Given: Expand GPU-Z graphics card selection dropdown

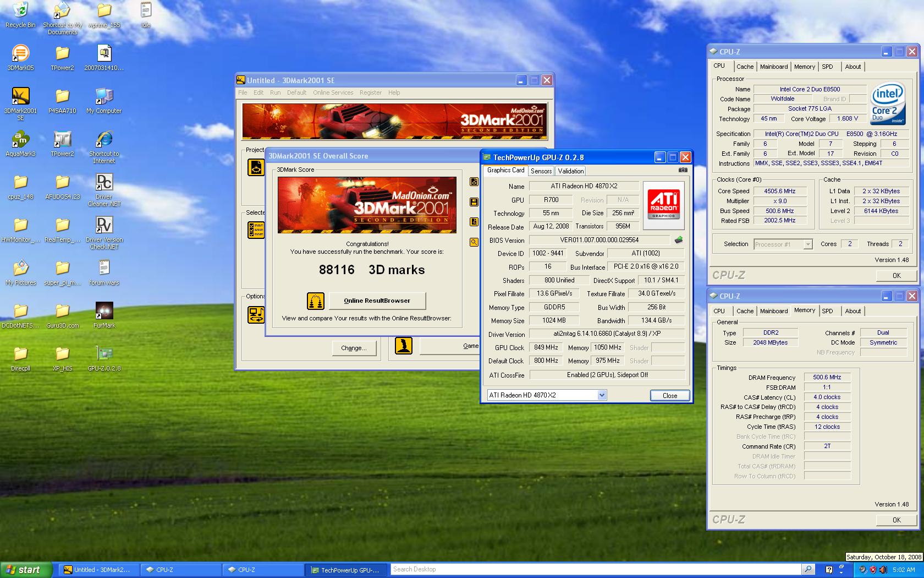Looking at the screenshot, I should pyautogui.click(x=602, y=395).
